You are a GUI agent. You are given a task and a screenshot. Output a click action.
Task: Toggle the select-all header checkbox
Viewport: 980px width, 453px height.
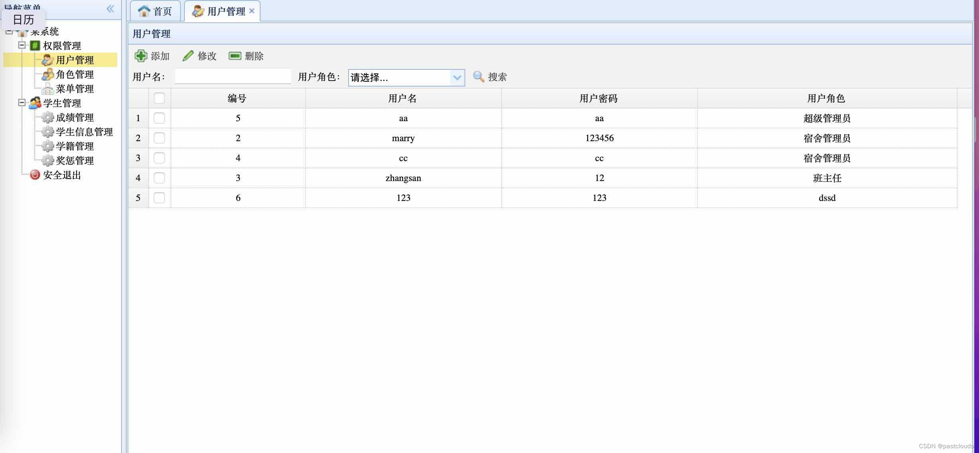pos(159,98)
